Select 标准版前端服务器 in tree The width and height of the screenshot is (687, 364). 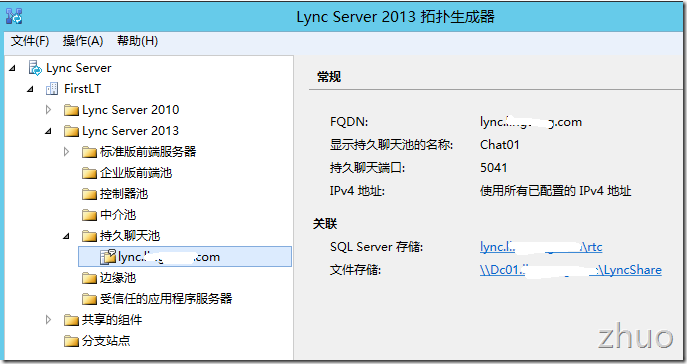[148, 152]
